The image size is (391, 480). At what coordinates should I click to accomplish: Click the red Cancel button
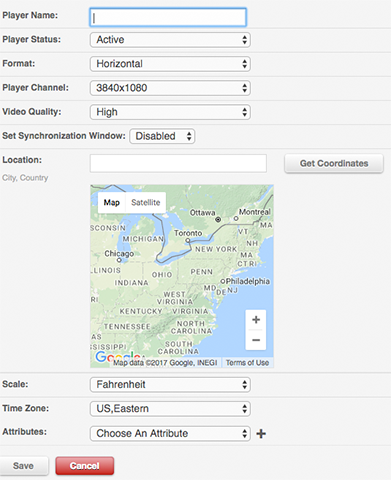pos(85,466)
